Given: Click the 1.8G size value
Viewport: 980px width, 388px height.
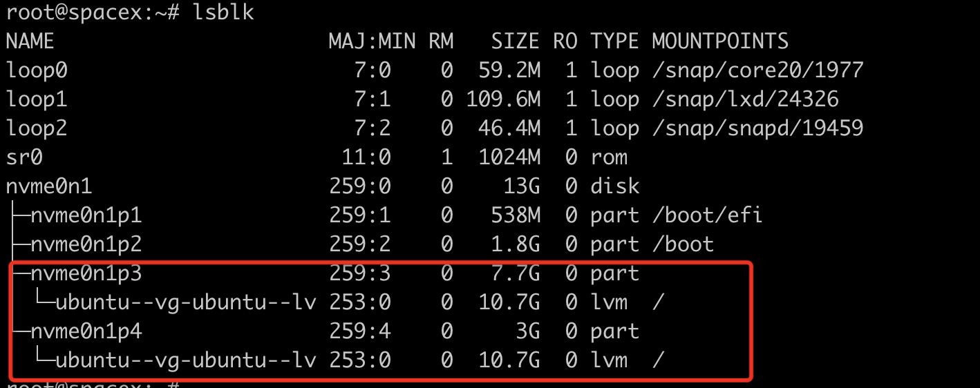Looking at the screenshot, I should [515, 244].
